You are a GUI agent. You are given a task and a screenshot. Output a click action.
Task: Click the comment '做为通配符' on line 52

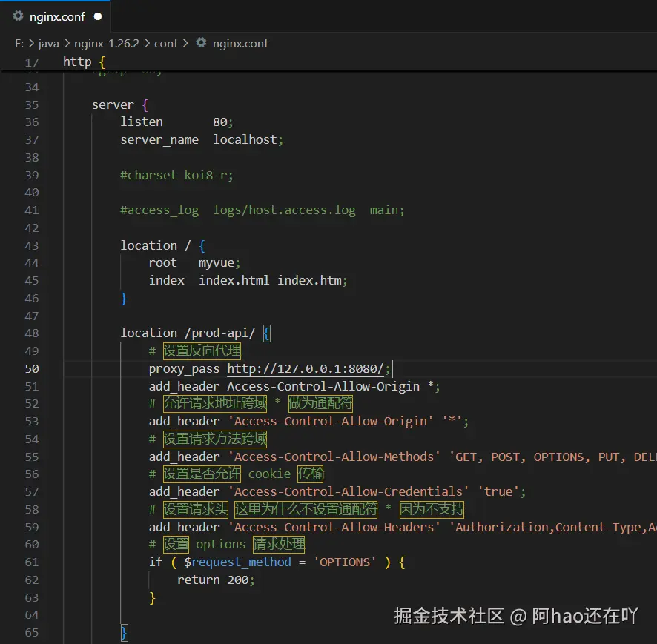click(x=320, y=404)
